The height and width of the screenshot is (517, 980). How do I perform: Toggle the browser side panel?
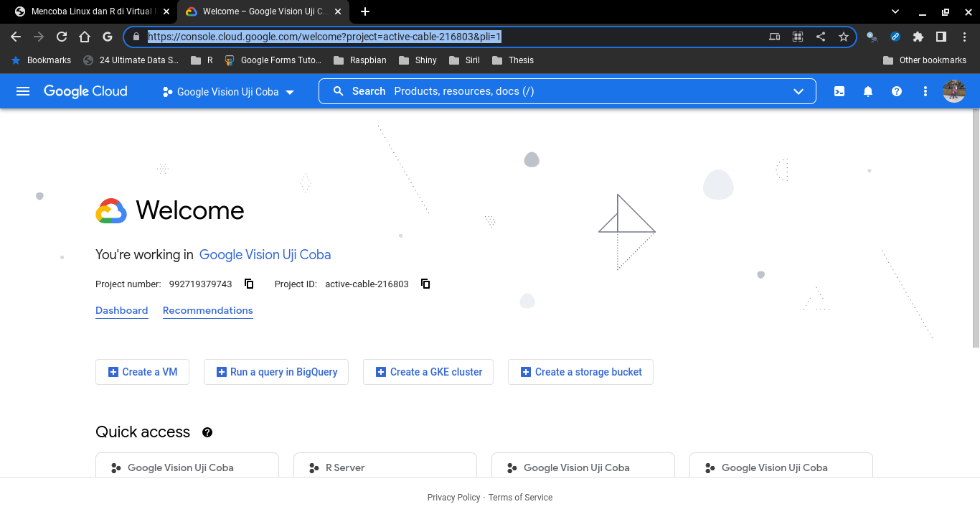pos(941,37)
